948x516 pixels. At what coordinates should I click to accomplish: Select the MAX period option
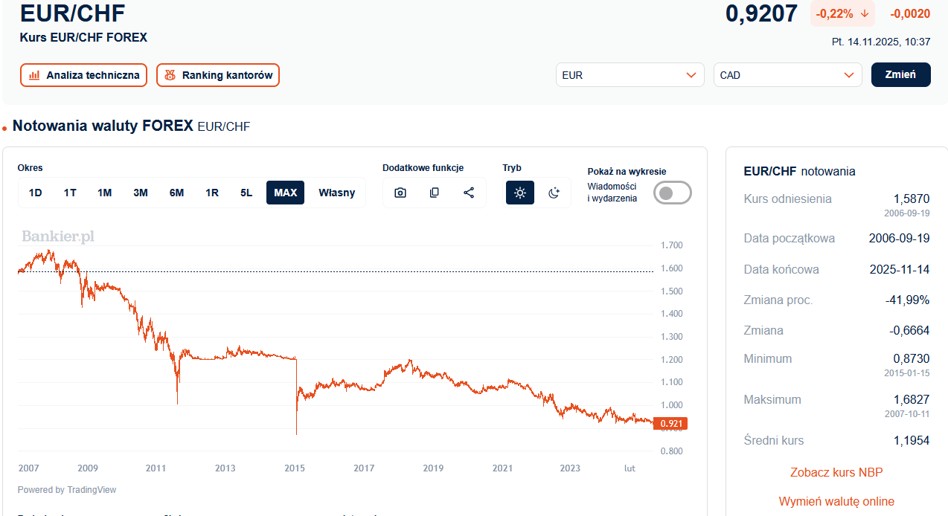click(x=285, y=193)
